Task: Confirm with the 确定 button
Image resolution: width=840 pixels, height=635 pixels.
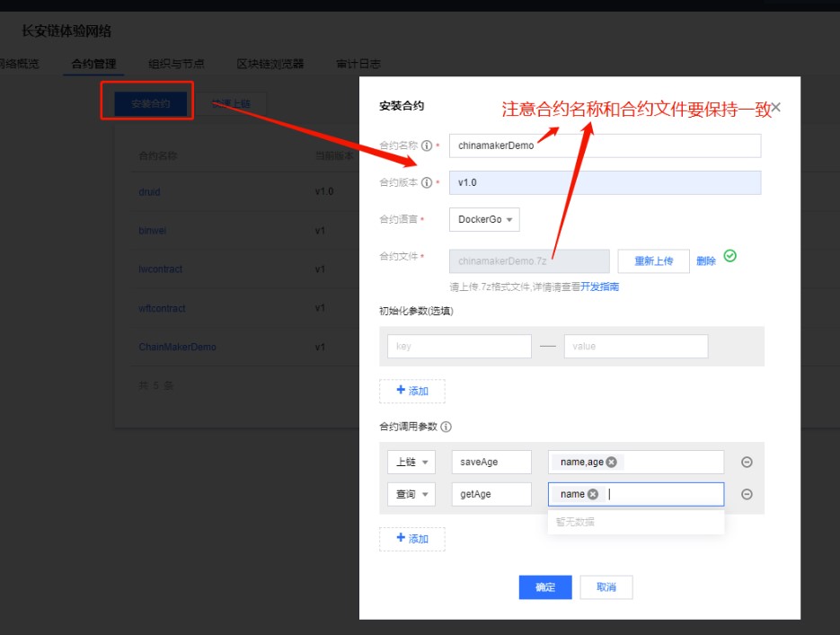Action: [x=545, y=587]
